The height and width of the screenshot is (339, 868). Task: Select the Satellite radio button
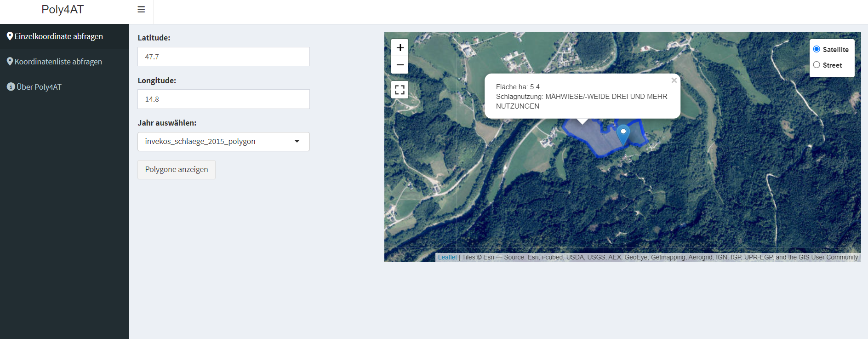pyautogui.click(x=817, y=49)
